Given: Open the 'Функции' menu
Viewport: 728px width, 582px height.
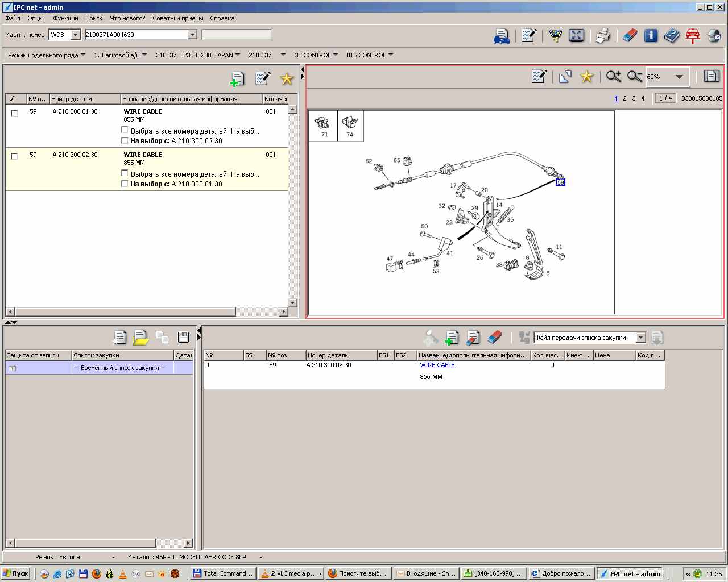Looking at the screenshot, I should (65, 18).
